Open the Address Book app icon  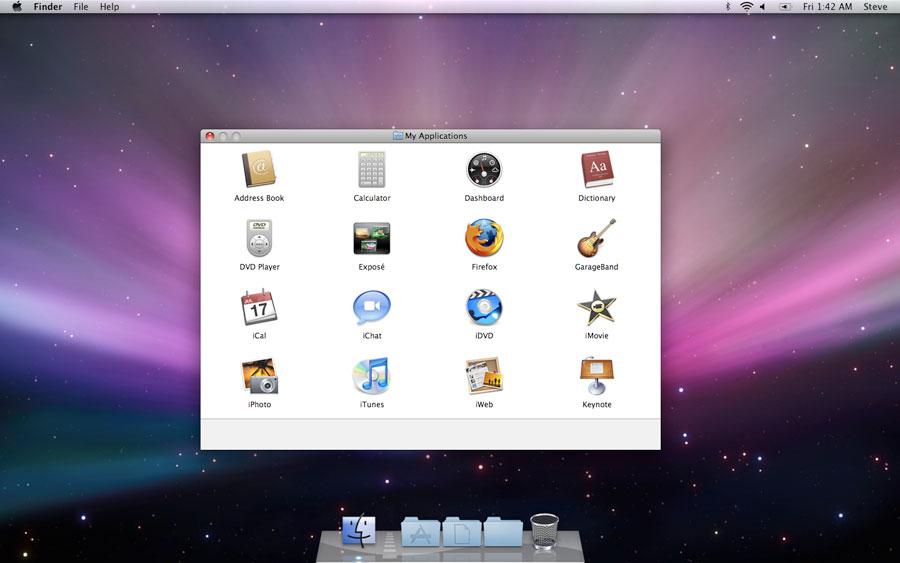click(259, 169)
